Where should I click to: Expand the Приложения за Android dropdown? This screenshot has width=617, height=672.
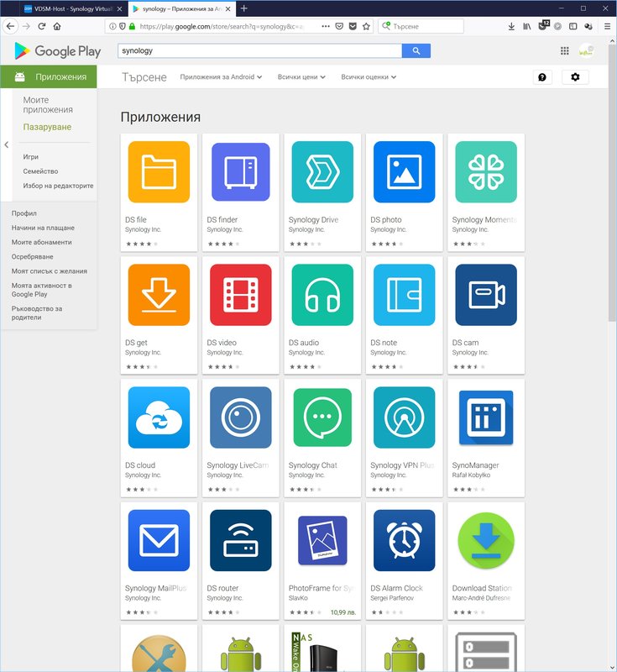point(221,77)
